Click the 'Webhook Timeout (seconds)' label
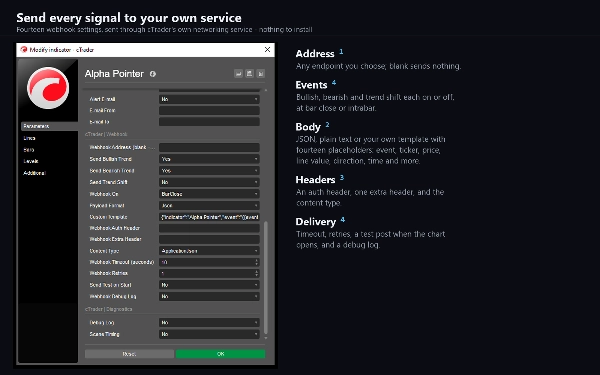 [122, 262]
